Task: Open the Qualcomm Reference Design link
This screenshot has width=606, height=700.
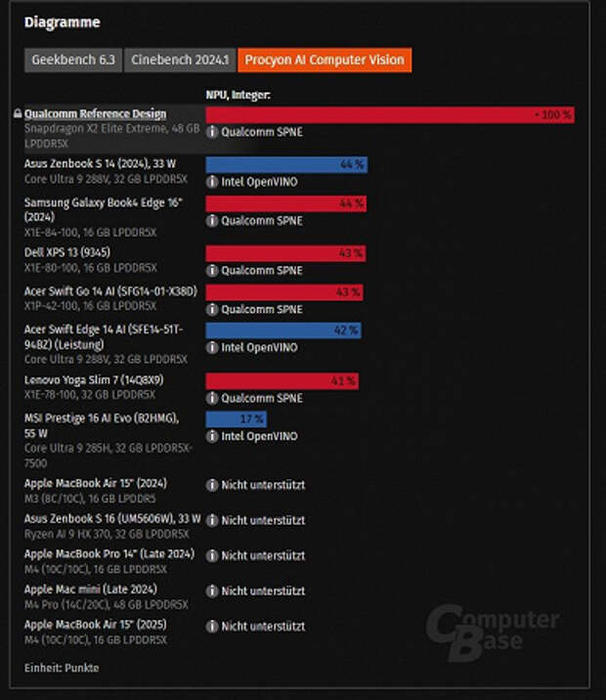Action: pos(95,114)
